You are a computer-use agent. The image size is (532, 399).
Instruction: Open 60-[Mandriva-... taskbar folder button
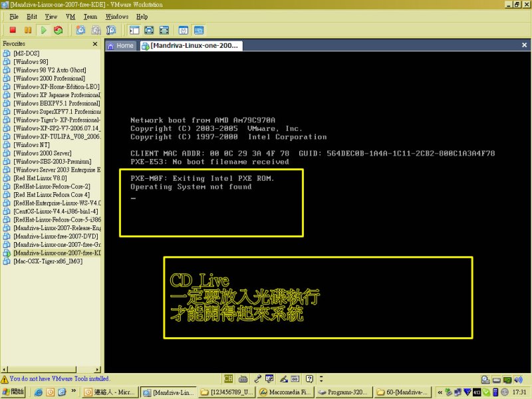(403, 392)
